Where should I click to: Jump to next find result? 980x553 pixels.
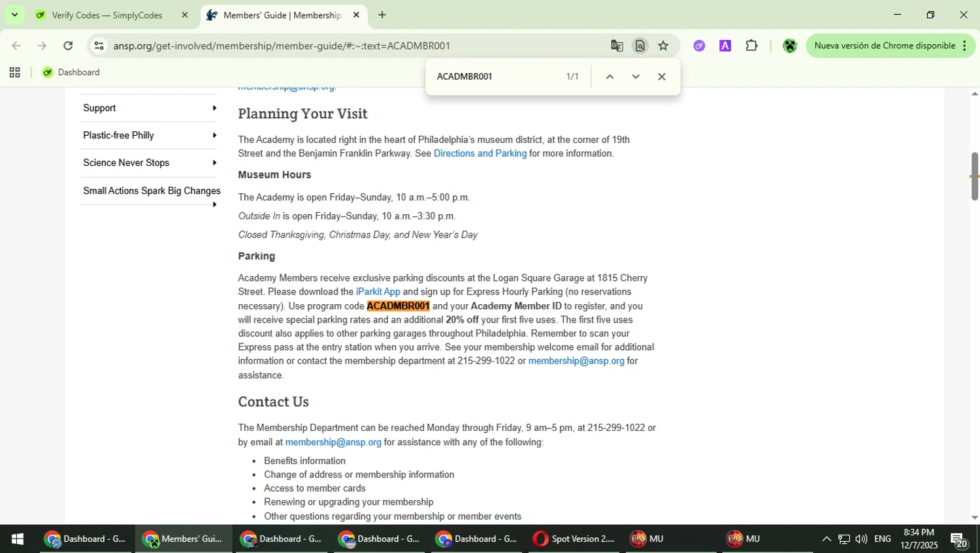coord(636,76)
